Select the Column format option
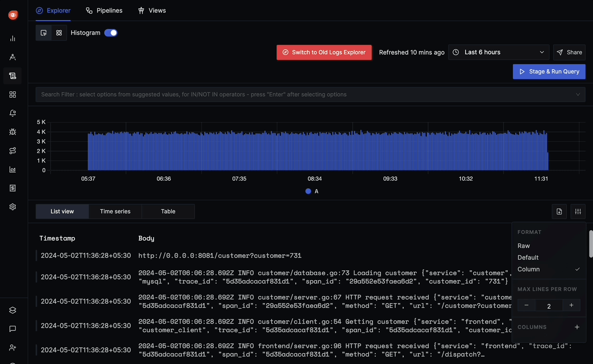The width and height of the screenshot is (593, 364). 528,269
